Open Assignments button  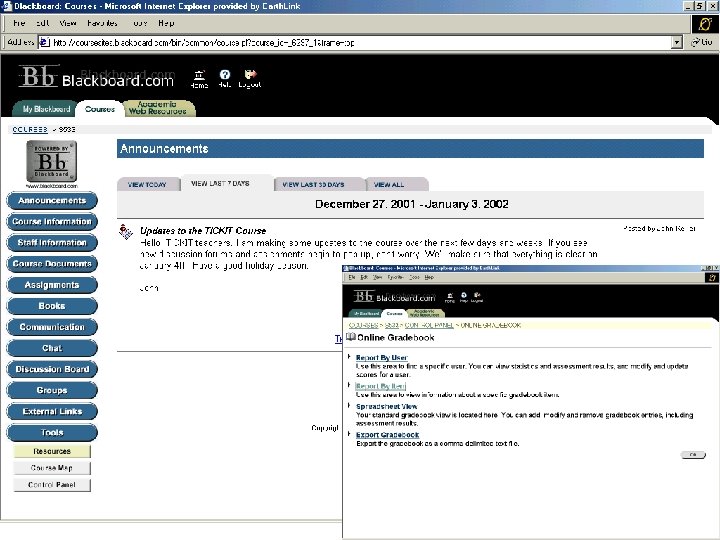pyautogui.click(x=52, y=285)
